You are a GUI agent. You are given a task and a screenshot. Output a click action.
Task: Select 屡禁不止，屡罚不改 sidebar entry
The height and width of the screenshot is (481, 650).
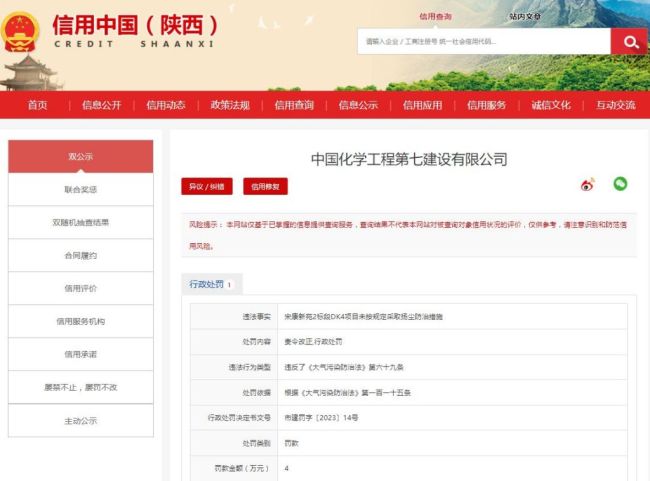click(81, 387)
